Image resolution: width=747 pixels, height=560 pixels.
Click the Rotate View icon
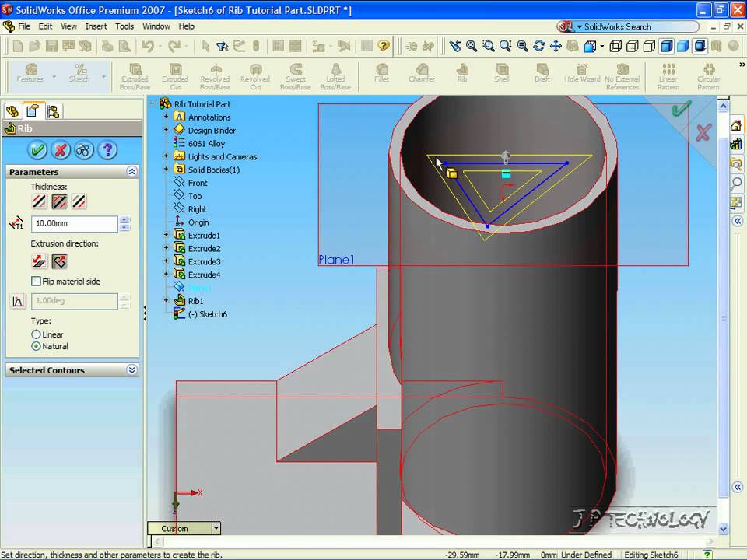click(538, 46)
